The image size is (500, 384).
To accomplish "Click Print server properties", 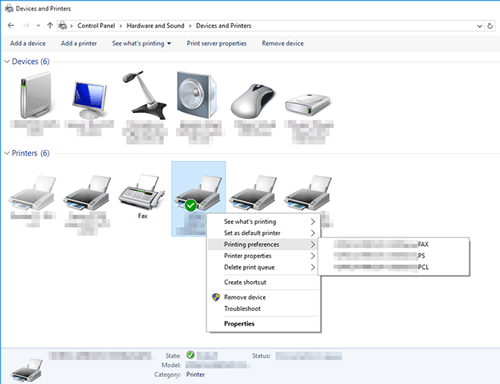I will 217,43.
